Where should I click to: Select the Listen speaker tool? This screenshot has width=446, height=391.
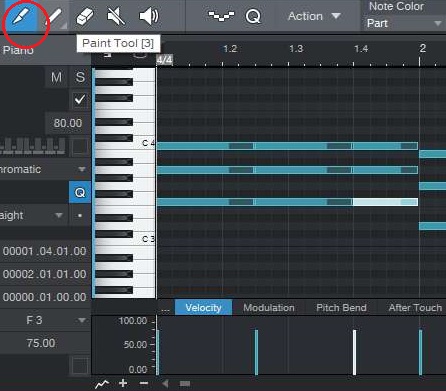tap(149, 17)
